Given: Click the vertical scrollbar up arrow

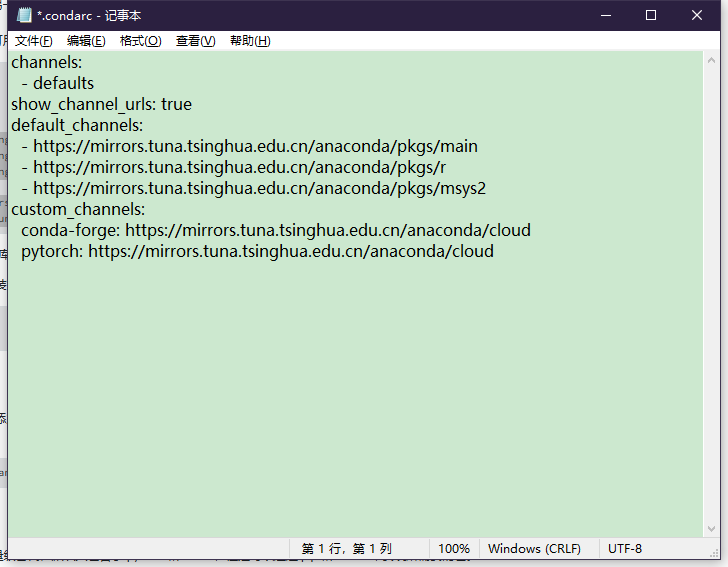Looking at the screenshot, I should pyautogui.click(x=711, y=60).
